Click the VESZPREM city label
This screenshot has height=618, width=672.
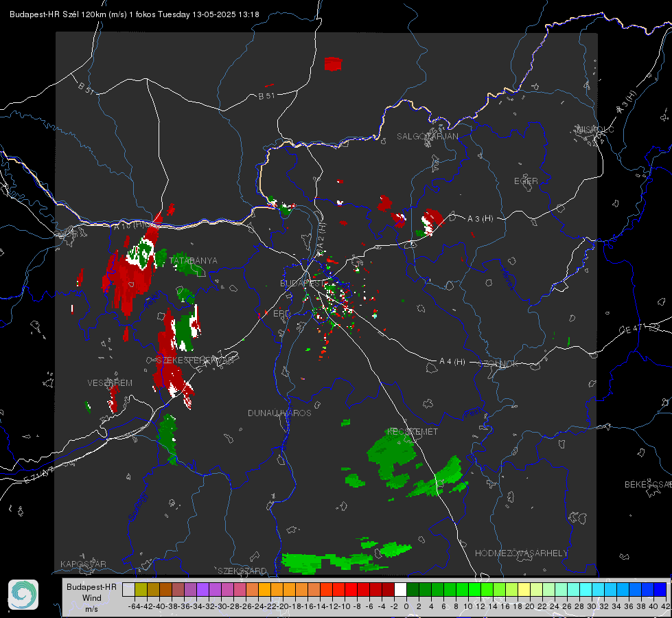point(110,383)
